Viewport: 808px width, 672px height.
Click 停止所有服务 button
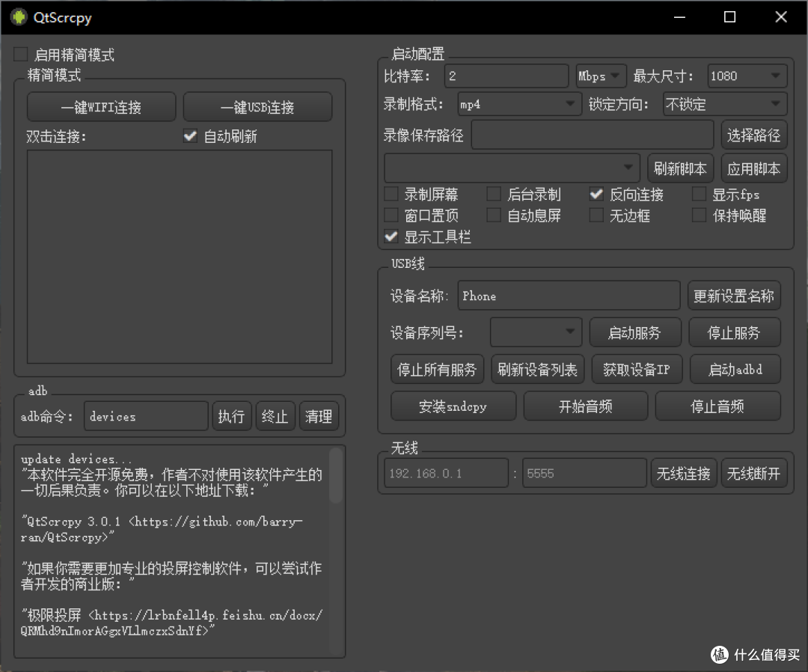tap(437, 369)
